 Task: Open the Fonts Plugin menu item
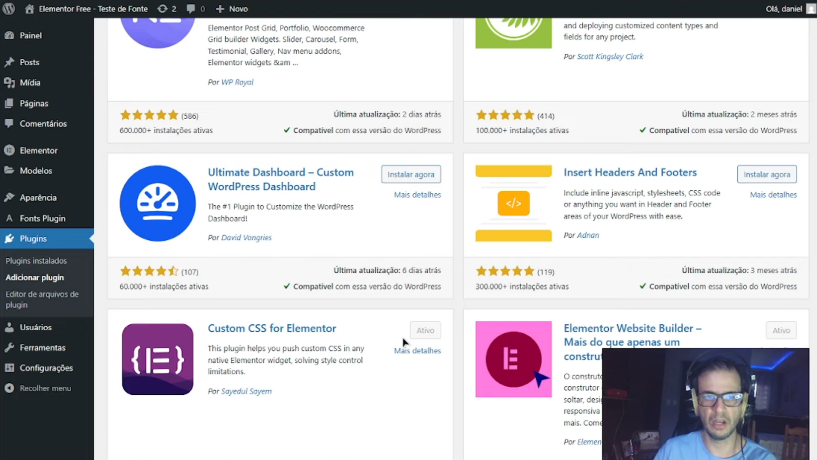pos(42,218)
